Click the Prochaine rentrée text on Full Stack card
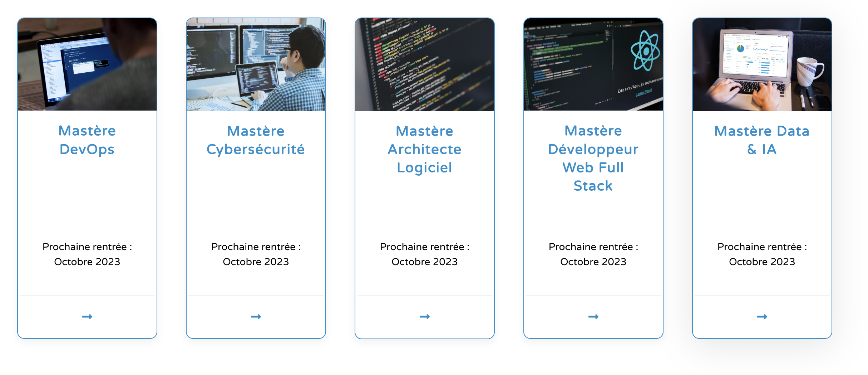 coord(593,247)
